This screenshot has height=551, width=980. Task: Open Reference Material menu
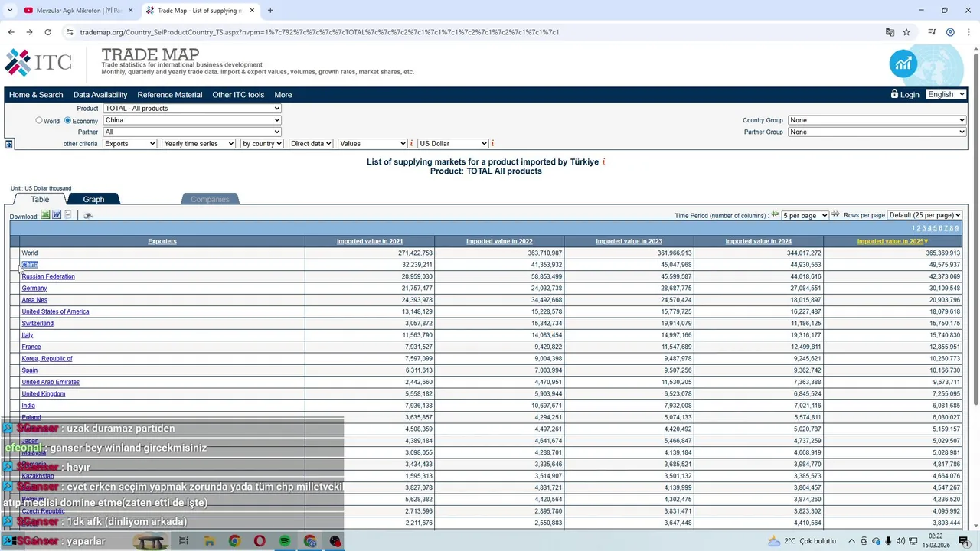tap(170, 95)
